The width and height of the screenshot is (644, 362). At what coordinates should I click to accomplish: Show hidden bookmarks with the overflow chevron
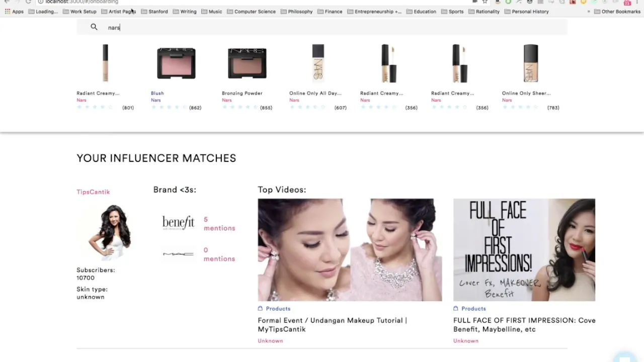pyautogui.click(x=589, y=12)
